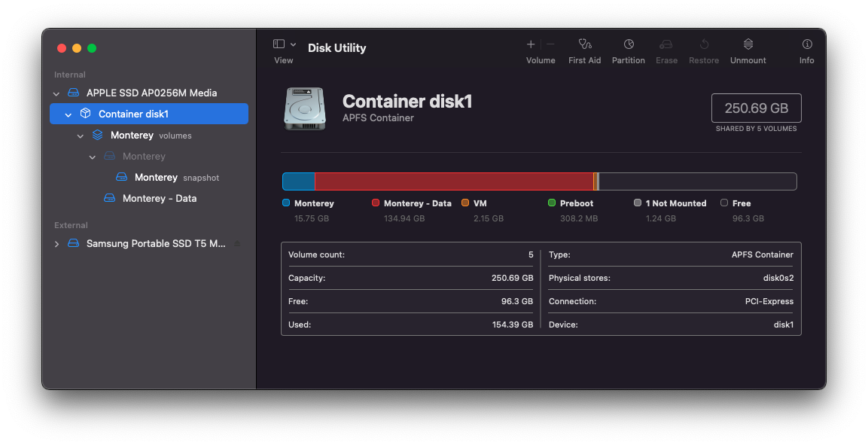Click the minus remove volume icon

click(x=550, y=44)
